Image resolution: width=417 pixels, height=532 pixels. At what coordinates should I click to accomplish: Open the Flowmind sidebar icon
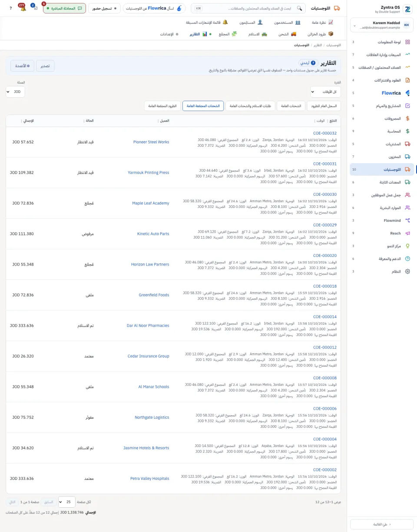click(x=407, y=220)
